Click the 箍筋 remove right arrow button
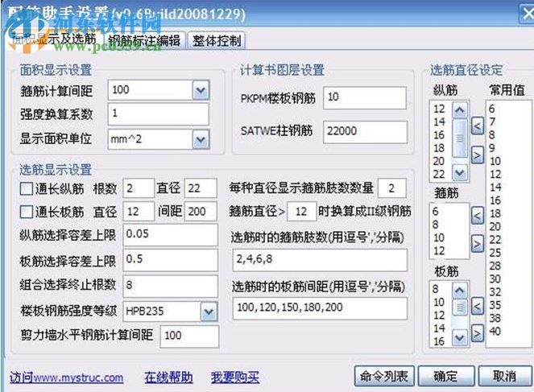The width and height of the screenshot is (534, 392). [x=478, y=244]
